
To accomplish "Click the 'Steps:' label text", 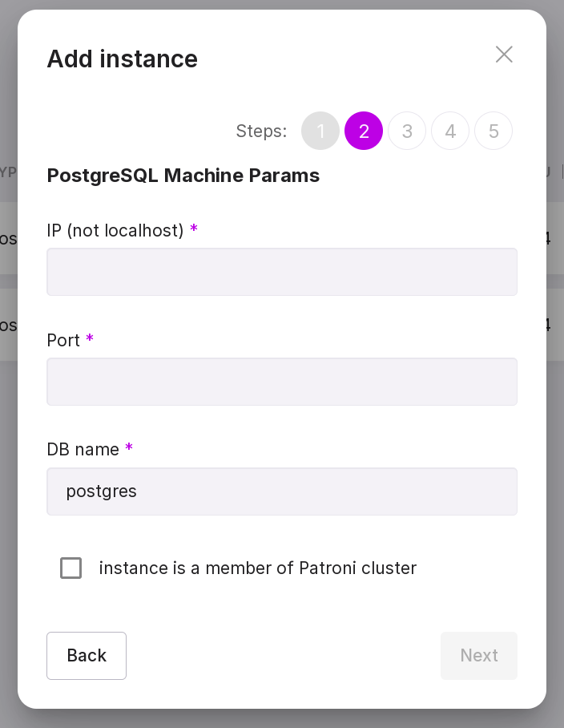I will [x=261, y=131].
